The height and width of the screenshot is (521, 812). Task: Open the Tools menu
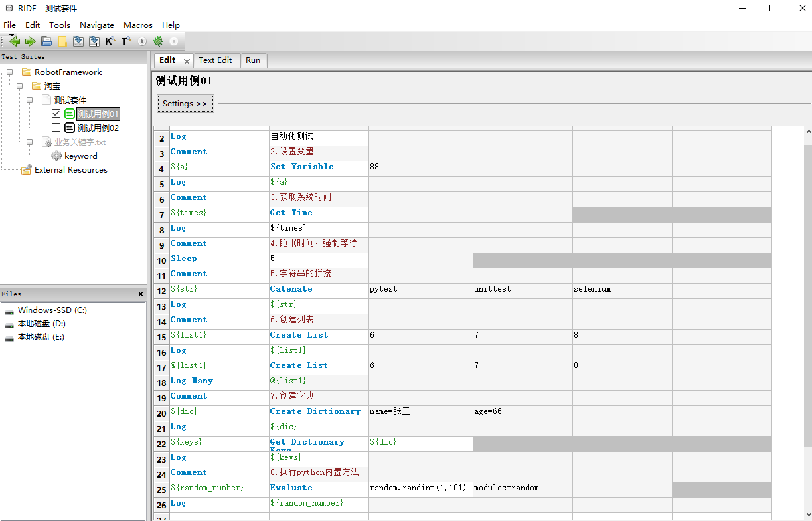pos(60,25)
